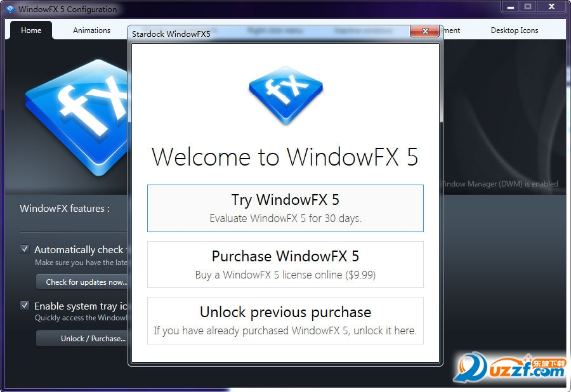Image resolution: width=571 pixels, height=392 pixels.
Task: Switch to the Home tab
Action: pos(31,30)
